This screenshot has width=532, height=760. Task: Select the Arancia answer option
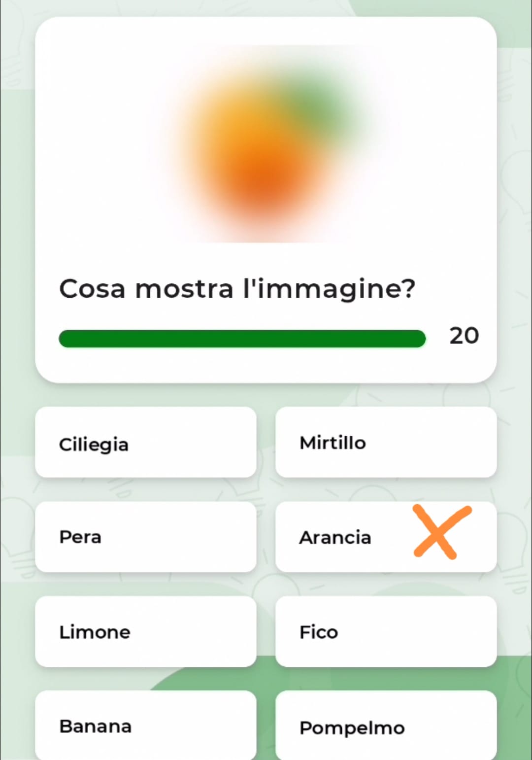coord(386,537)
